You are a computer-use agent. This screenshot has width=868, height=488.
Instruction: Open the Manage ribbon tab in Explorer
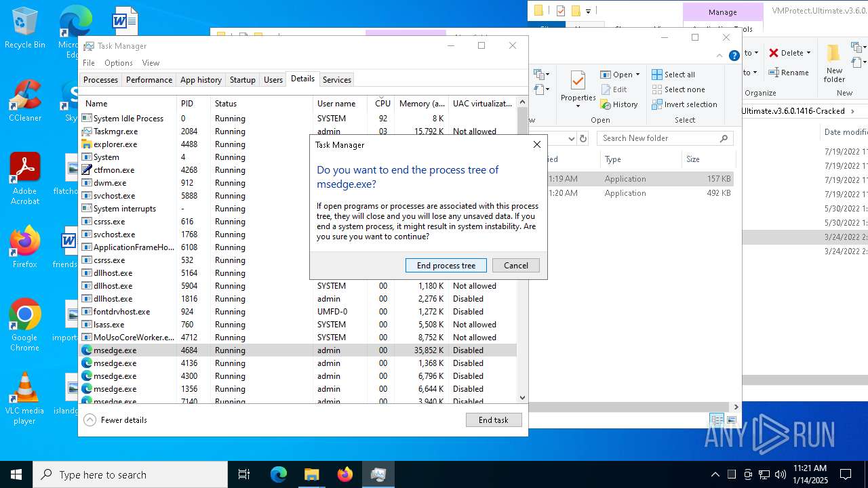(x=722, y=12)
